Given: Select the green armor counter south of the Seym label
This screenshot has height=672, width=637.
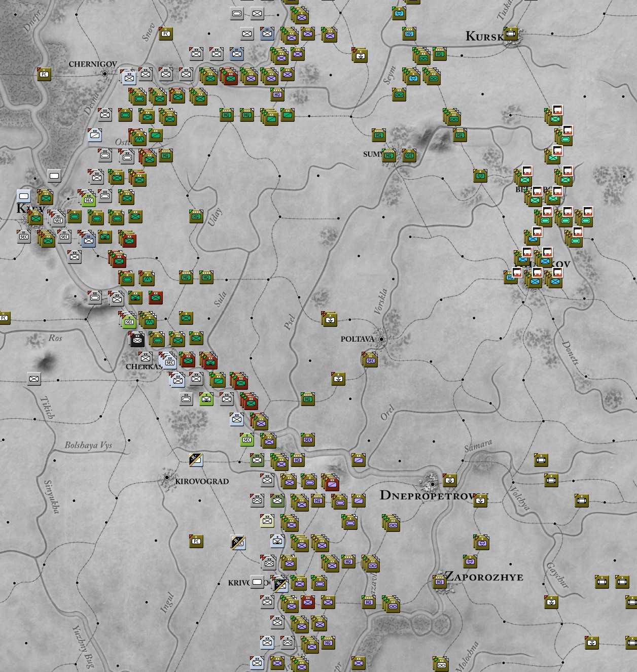Looking at the screenshot, I should click(399, 94).
